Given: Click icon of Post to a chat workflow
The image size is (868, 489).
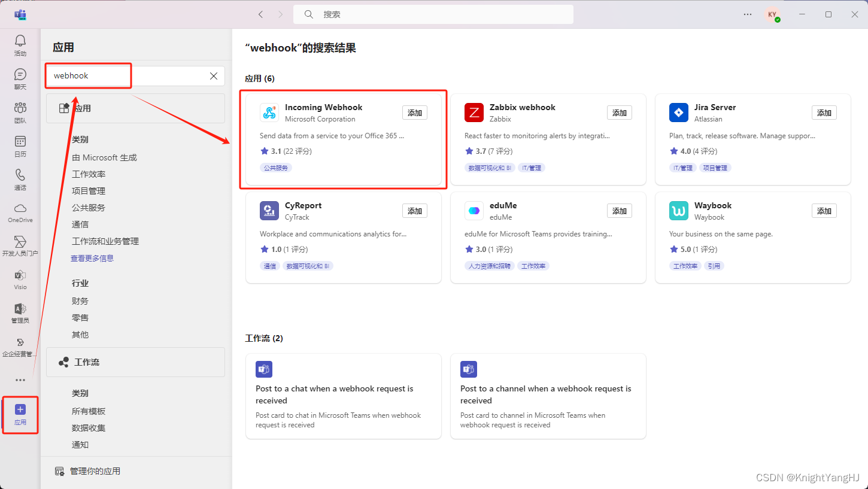Looking at the screenshot, I should 263,369.
